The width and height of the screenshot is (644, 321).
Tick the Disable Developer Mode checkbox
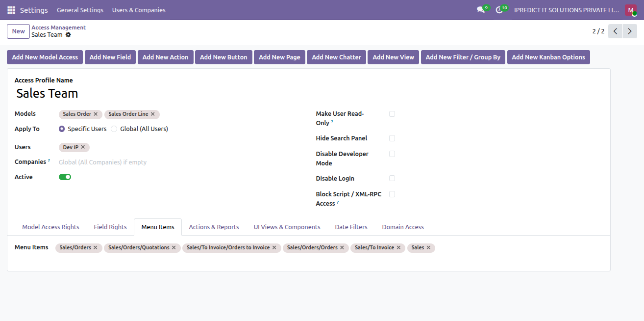(392, 154)
